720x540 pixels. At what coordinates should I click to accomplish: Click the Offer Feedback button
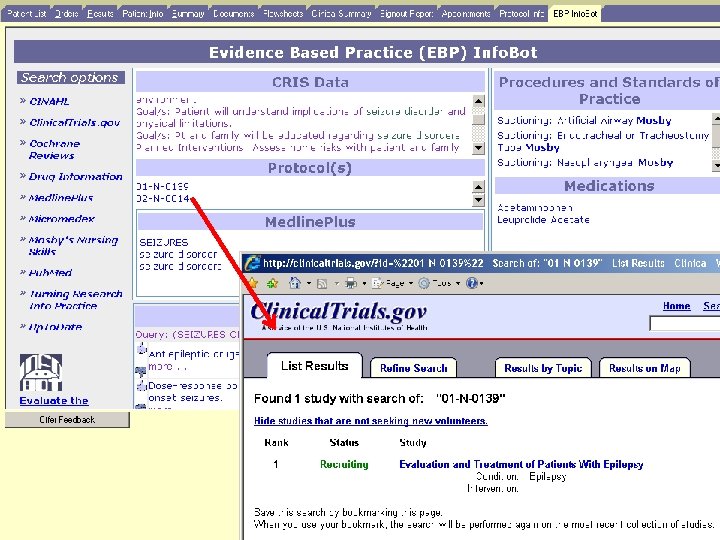click(x=67, y=420)
